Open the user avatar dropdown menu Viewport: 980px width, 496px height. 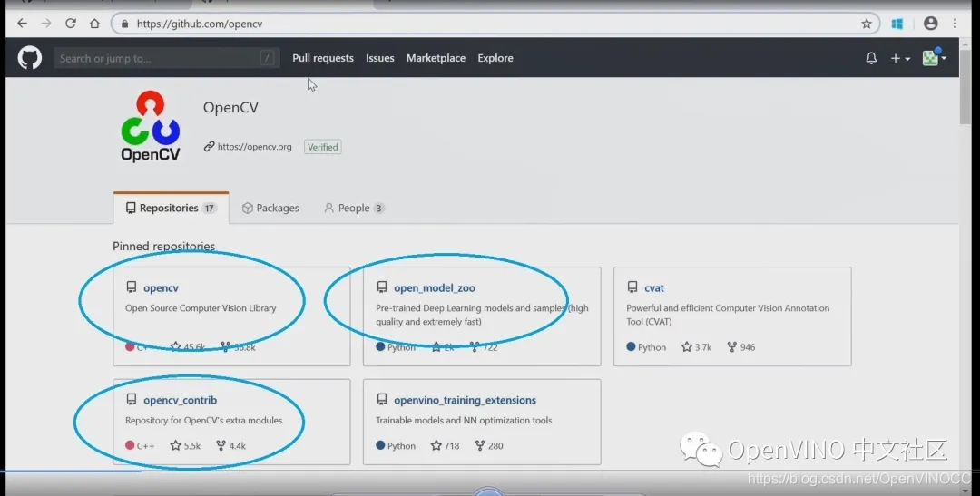[935, 57]
